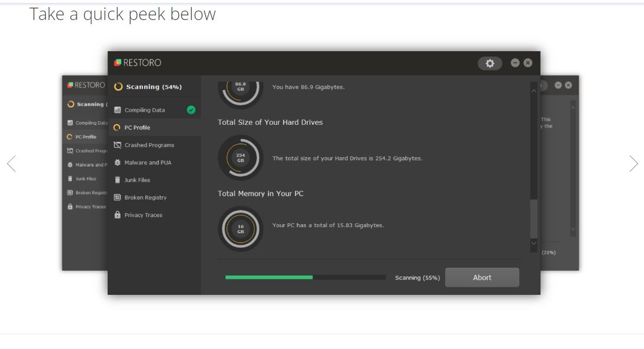Screen dimensions: 644x349
Task: Click PC Profile icon in left background window
Action: coord(69,137)
